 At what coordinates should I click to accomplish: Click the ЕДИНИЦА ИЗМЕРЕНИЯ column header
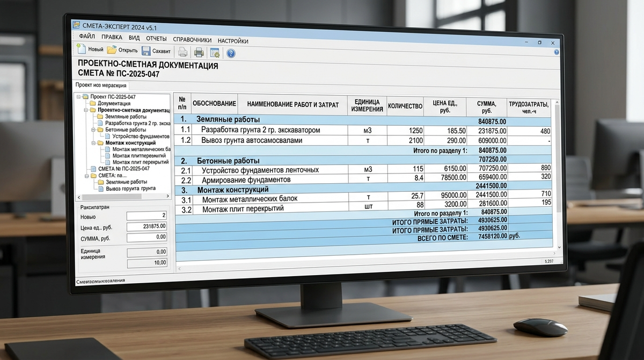click(367, 105)
